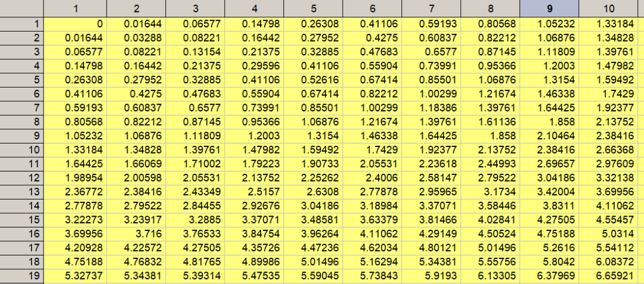Select row header 19
This screenshot has height=284, width=644.
coord(22,276)
